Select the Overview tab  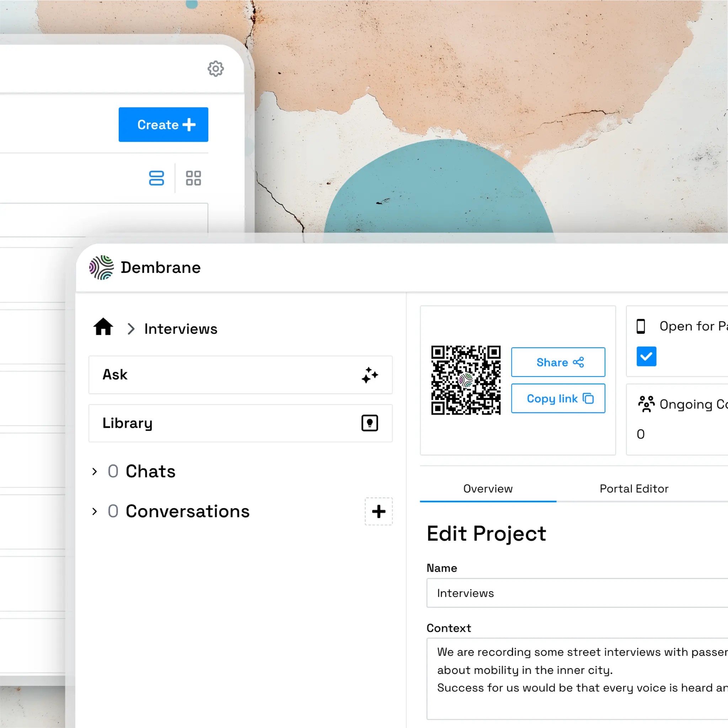pyautogui.click(x=488, y=489)
